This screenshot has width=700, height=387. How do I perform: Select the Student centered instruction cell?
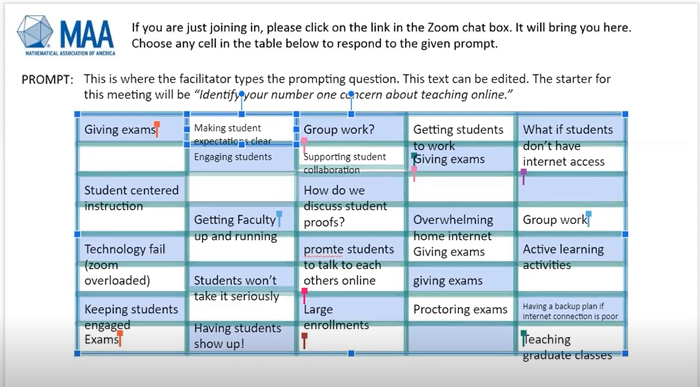coord(132,198)
